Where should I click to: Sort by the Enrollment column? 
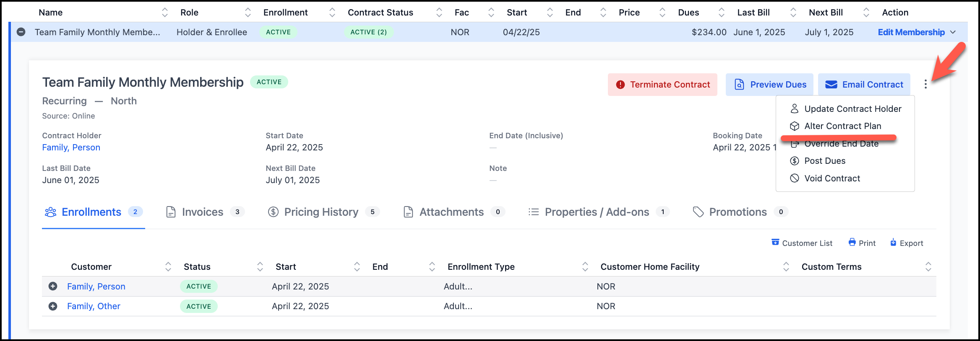pos(332,13)
